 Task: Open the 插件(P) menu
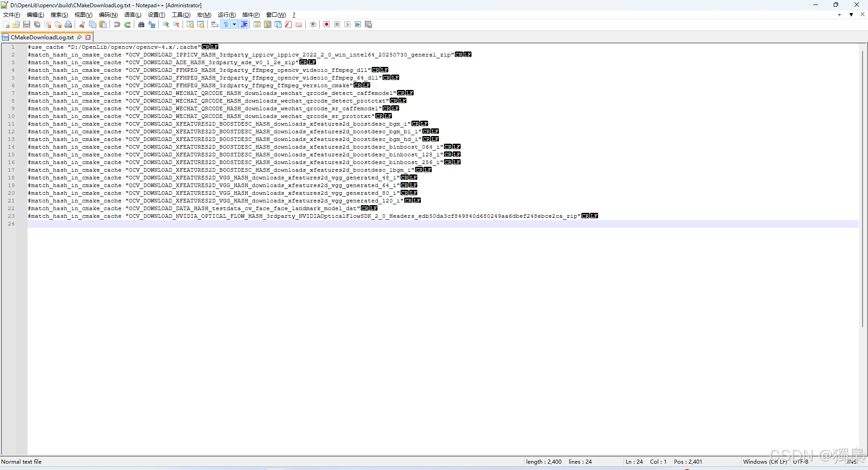251,15
